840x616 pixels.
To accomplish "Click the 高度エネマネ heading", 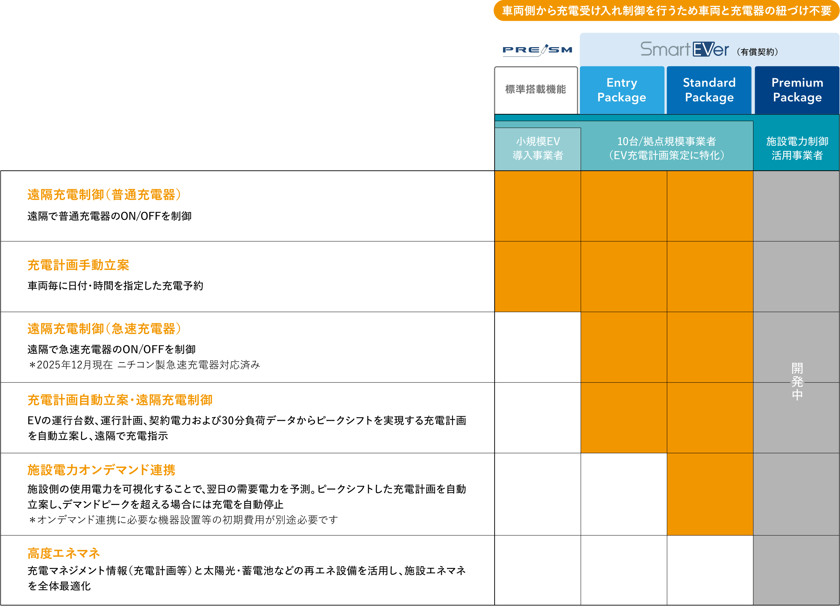I will [x=63, y=553].
